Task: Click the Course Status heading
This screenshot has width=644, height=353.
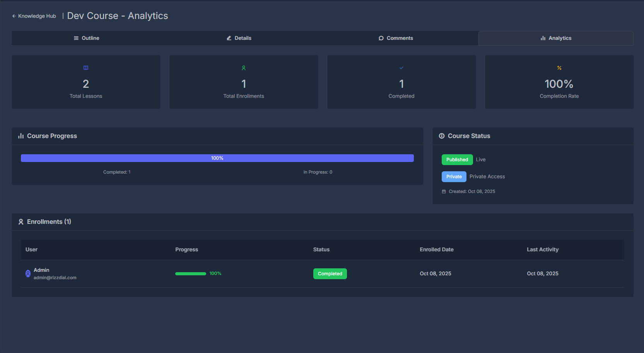Action: coord(469,136)
